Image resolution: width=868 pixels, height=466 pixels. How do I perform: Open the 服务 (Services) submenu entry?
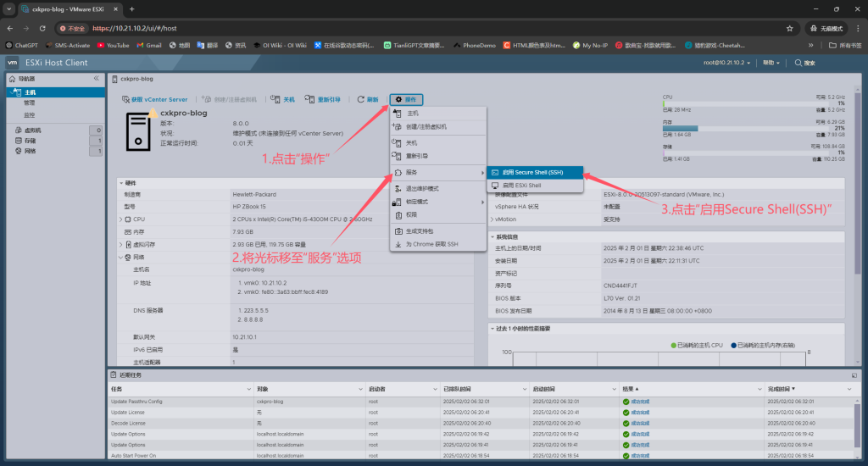pos(438,173)
